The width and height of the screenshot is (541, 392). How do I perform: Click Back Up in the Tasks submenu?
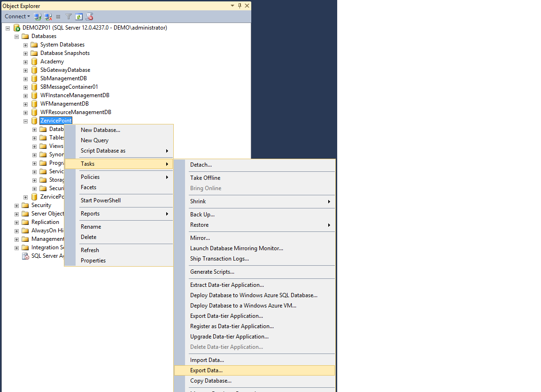(204, 214)
